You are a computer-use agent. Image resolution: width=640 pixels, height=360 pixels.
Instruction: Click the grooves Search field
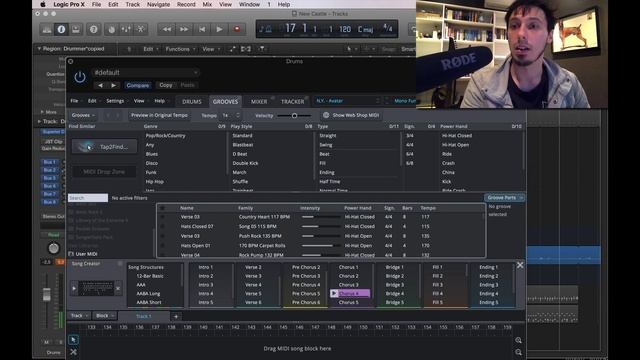pos(88,198)
